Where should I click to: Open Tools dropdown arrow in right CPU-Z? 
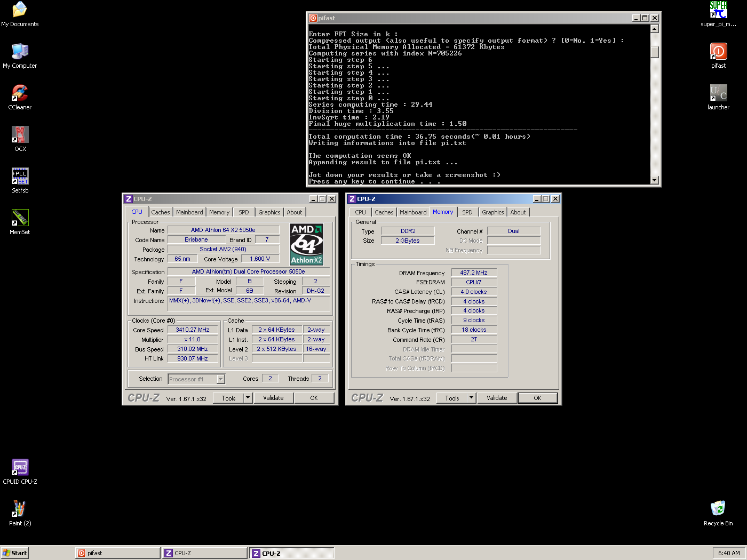coord(472,398)
